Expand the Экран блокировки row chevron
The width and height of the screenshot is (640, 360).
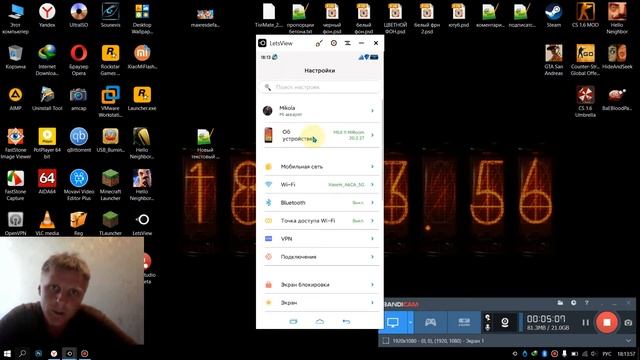point(372,284)
